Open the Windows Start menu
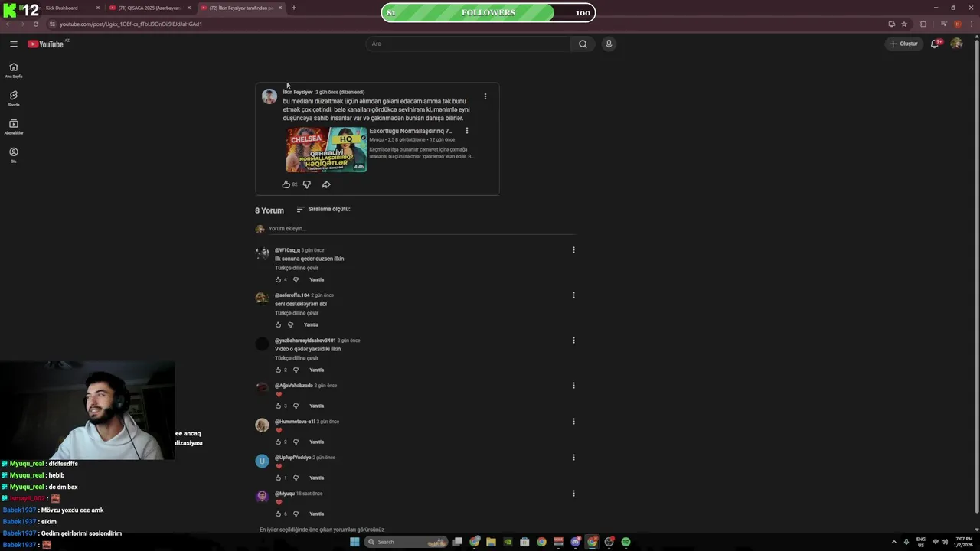 click(354, 542)
